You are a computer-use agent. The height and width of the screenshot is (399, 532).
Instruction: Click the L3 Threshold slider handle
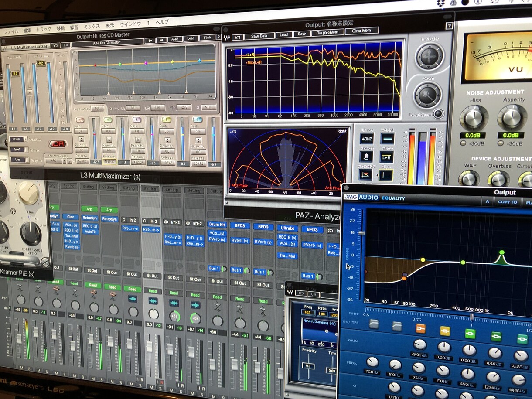click(15, 74)
